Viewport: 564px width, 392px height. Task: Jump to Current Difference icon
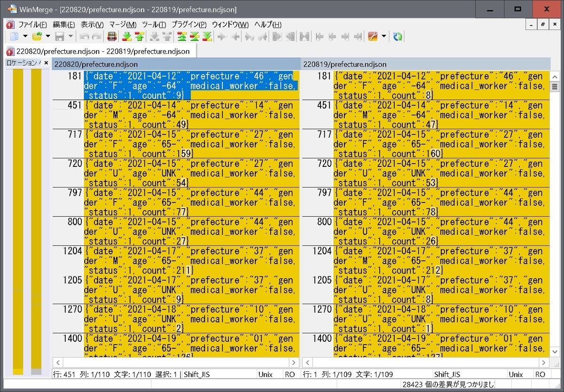click(195, 36)
